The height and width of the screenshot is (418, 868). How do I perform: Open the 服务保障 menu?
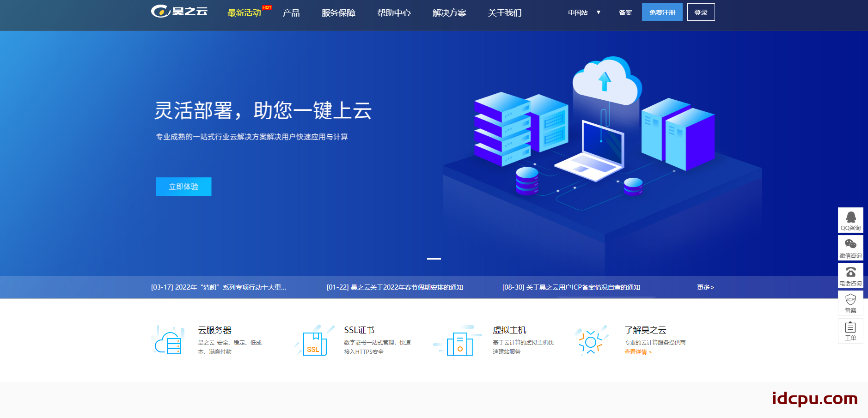338,13
